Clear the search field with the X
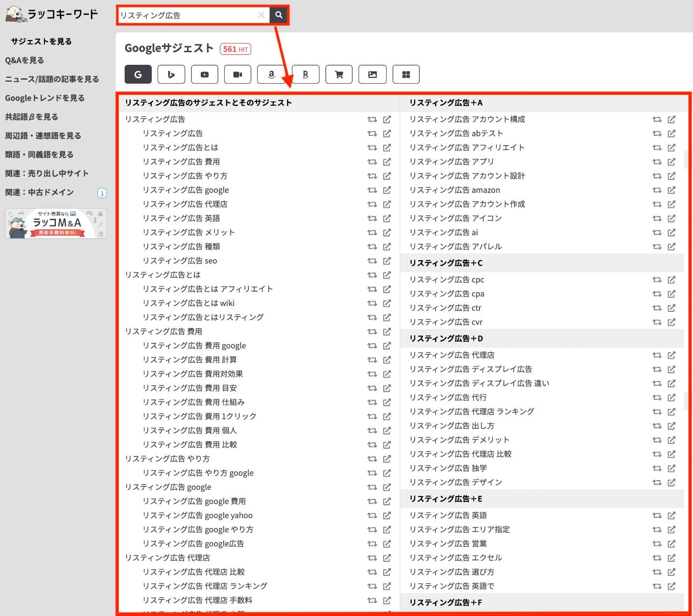This screenshot has height=616, width=693. point(261,15)
